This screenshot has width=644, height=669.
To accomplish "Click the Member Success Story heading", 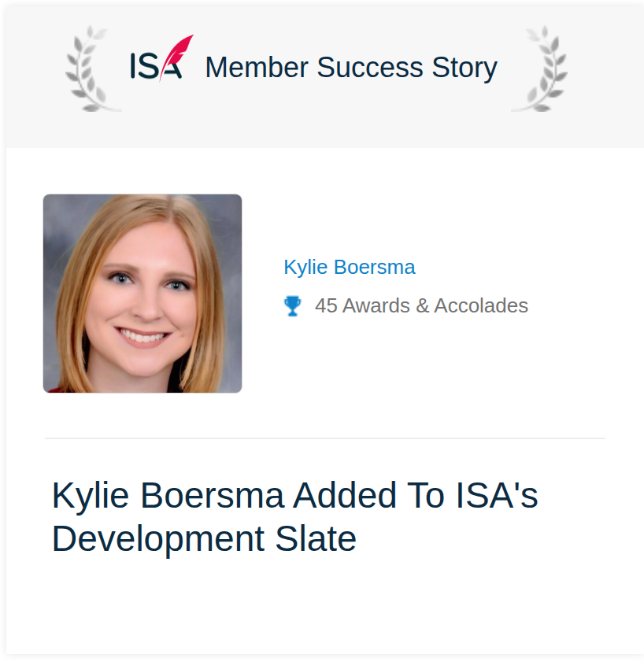I will (x=351, y=68).
